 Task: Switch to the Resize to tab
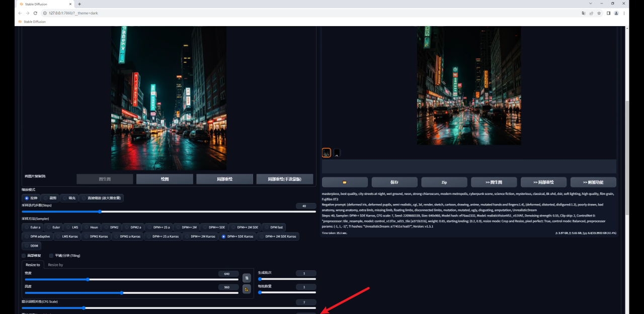(33, 265)
